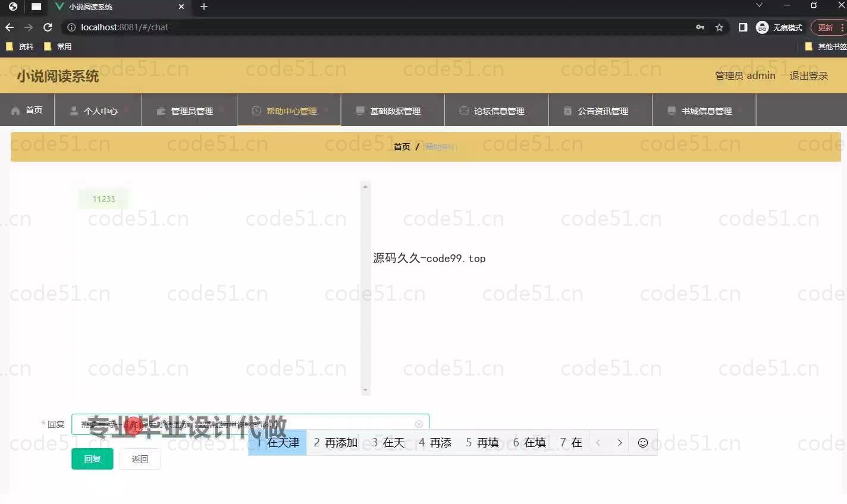Screen dimensions: 847x504
Task: Click the chat scrollbar down arrow
Action: [365, 390]
